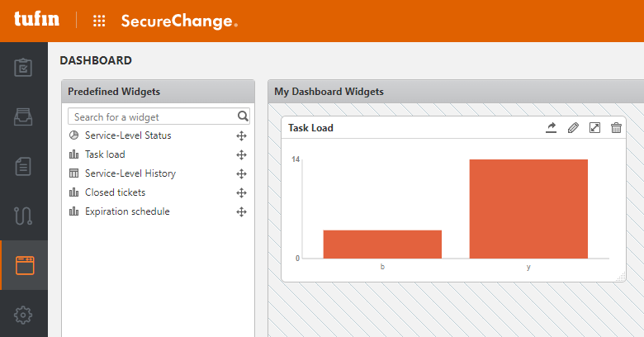Open the workflows path sidebar icon
This screenshot has width=644, height=337.
pos(24,216)
